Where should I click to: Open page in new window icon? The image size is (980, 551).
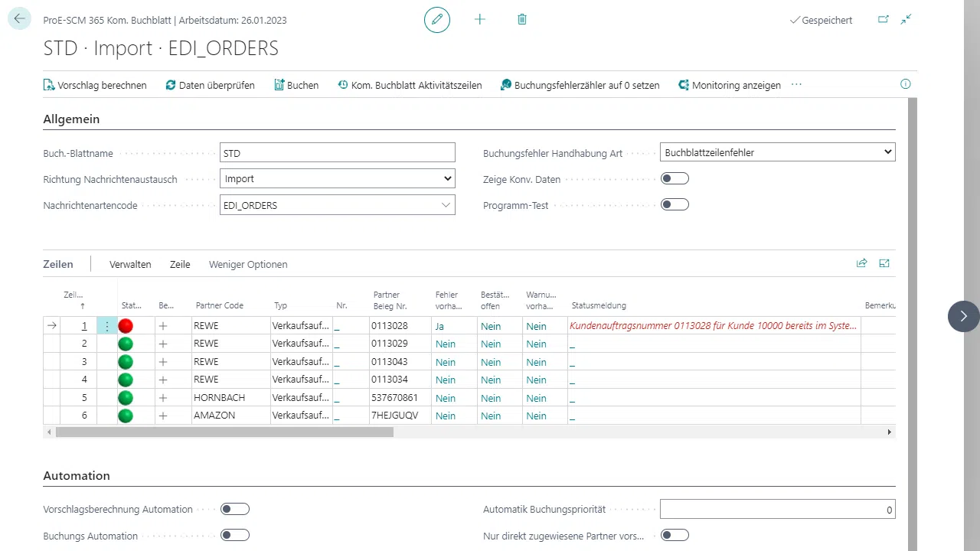click(x=884, y=20)
